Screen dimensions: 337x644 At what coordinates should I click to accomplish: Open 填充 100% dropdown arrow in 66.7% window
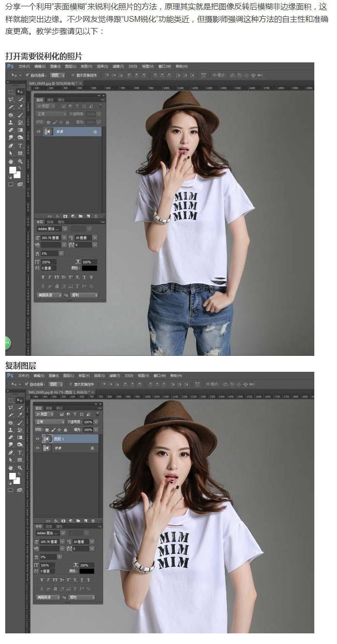[x=96, y=430]
